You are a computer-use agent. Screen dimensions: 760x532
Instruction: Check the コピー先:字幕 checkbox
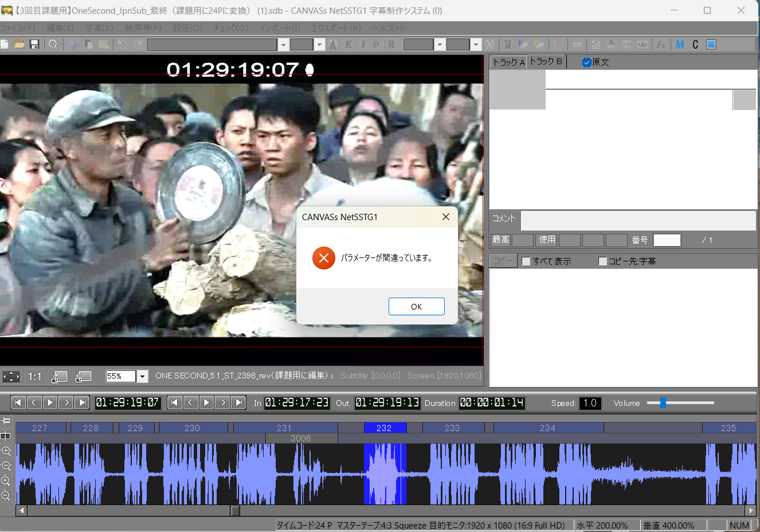(602, 261)
